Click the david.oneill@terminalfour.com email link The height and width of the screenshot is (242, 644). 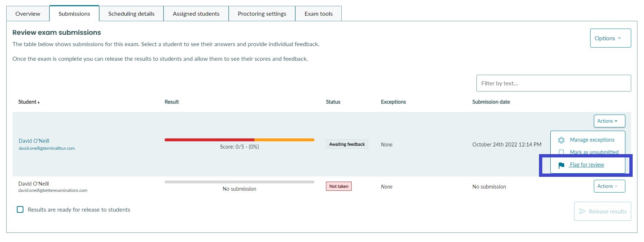[46, 148]
